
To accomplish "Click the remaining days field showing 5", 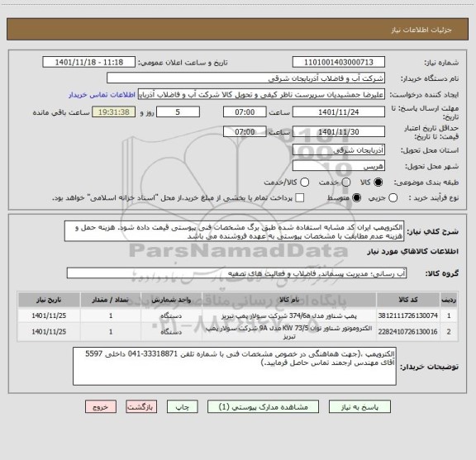I will pos(178,112).
